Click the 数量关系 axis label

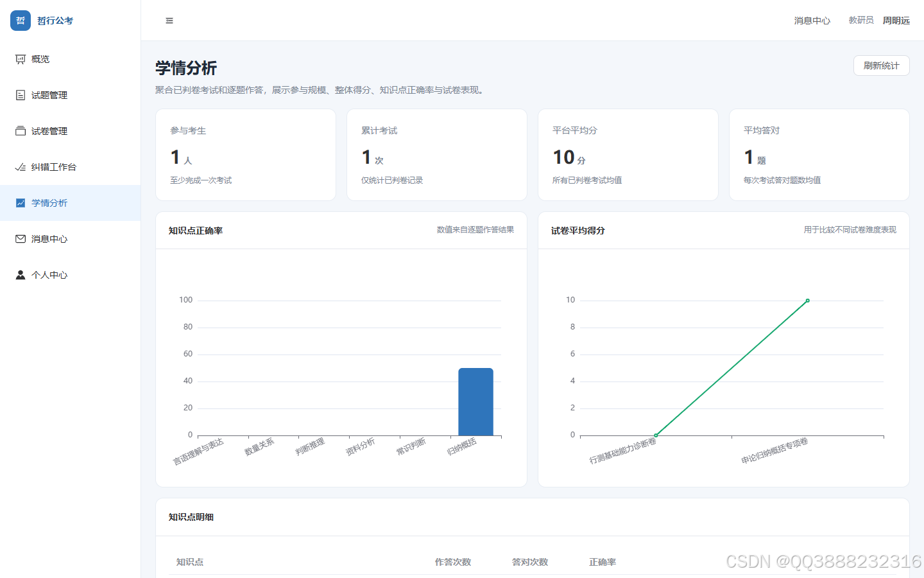[x=259, y=446]
